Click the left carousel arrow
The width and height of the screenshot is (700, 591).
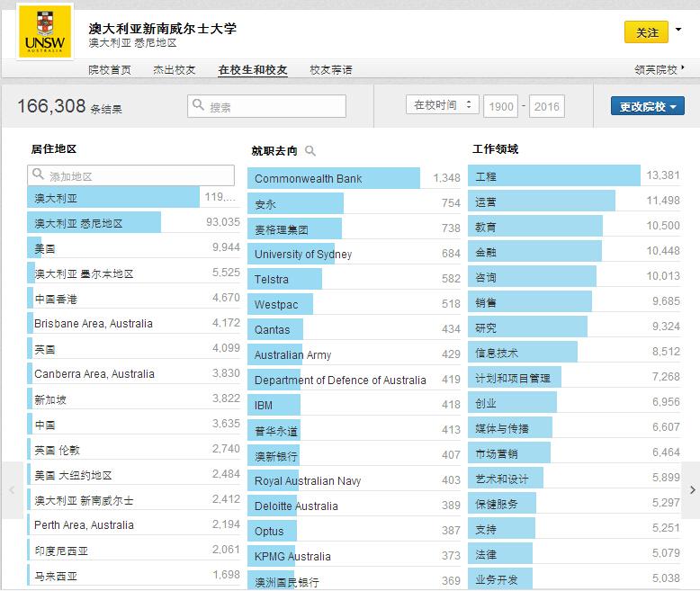[12, 489]
